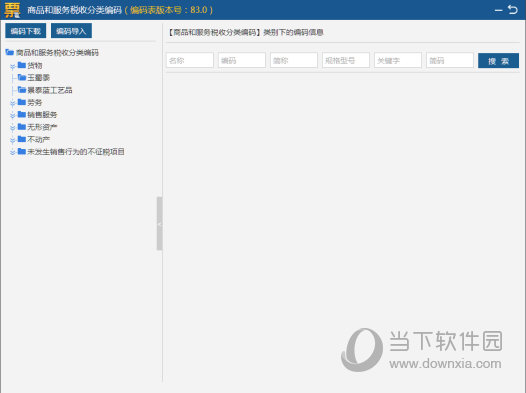The image size is (526, 393).
Task: Click the 搜索 button
Action: click(498, 61)
